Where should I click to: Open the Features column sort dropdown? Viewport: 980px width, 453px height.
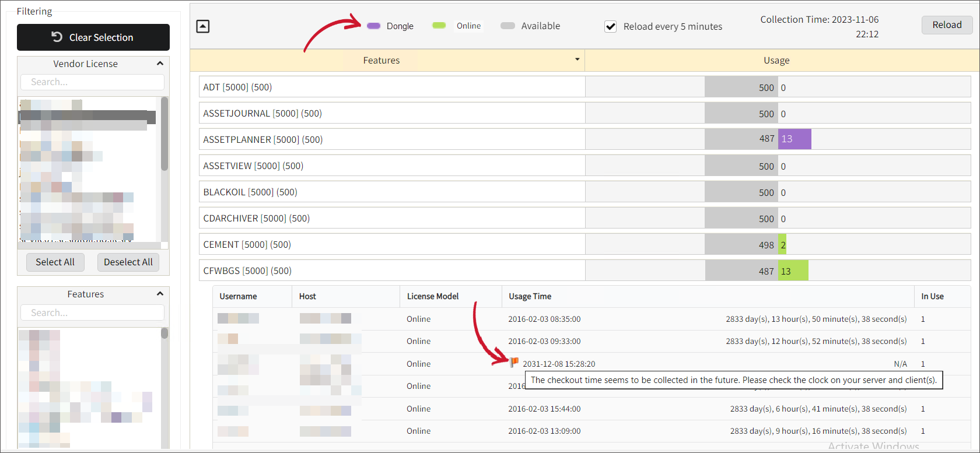click(x=577, y=59)
